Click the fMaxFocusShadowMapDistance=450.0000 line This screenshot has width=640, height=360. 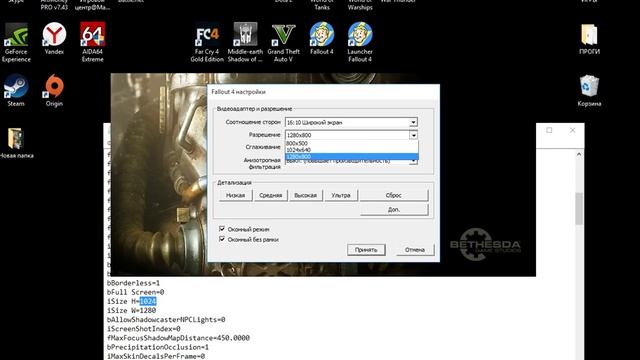pyautogui.click(x=178, y=338)
